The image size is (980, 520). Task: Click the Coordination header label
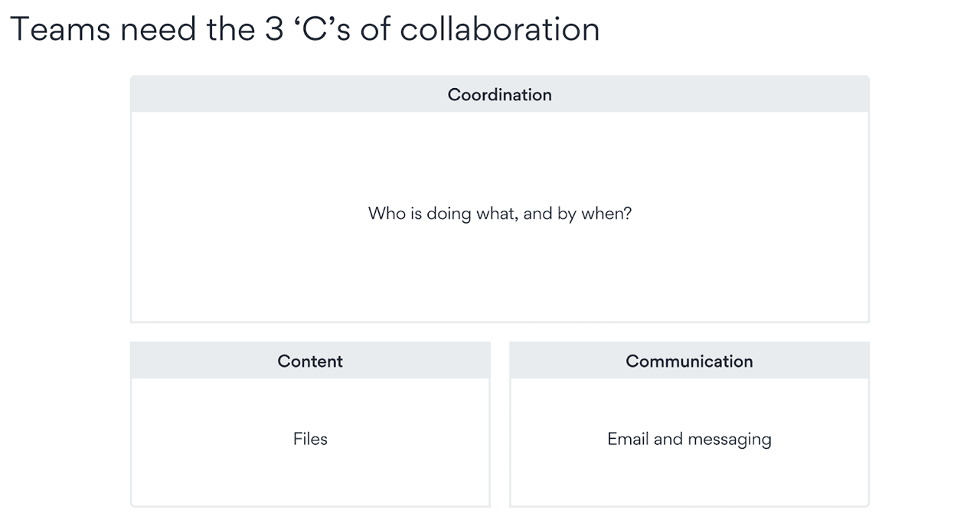click(x=499, y=95)
